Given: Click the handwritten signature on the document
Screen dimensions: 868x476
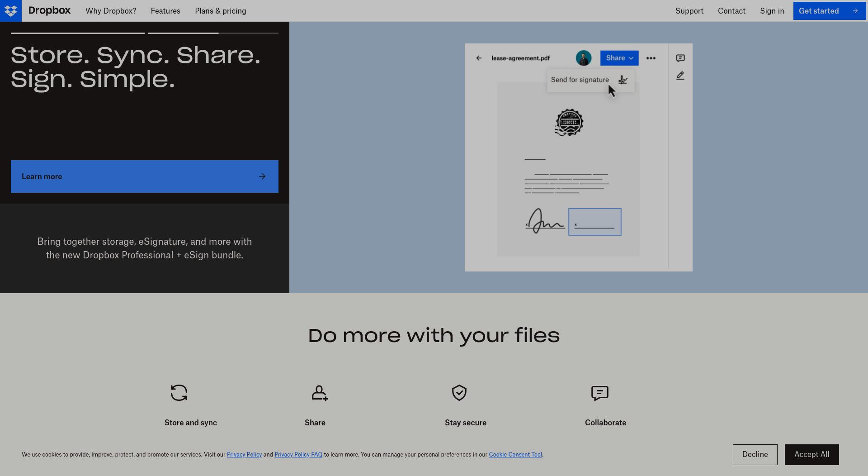Looking at the screenshot, I should 545,221.
